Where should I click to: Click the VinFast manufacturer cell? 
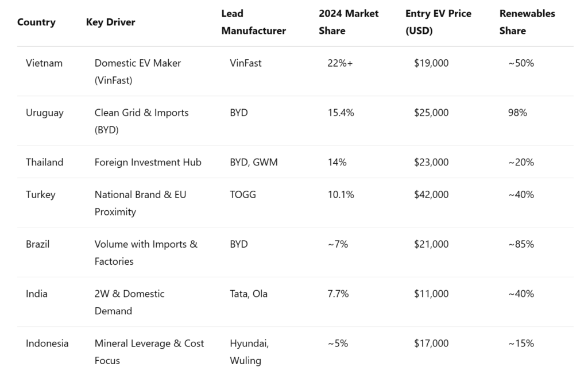click(x=246, y=63)
